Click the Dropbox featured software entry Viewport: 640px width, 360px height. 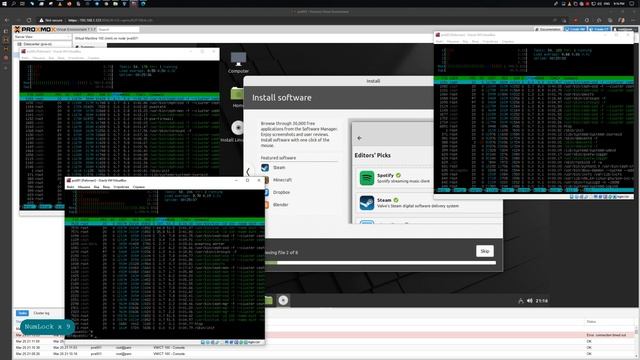click(x=281, y=192)
